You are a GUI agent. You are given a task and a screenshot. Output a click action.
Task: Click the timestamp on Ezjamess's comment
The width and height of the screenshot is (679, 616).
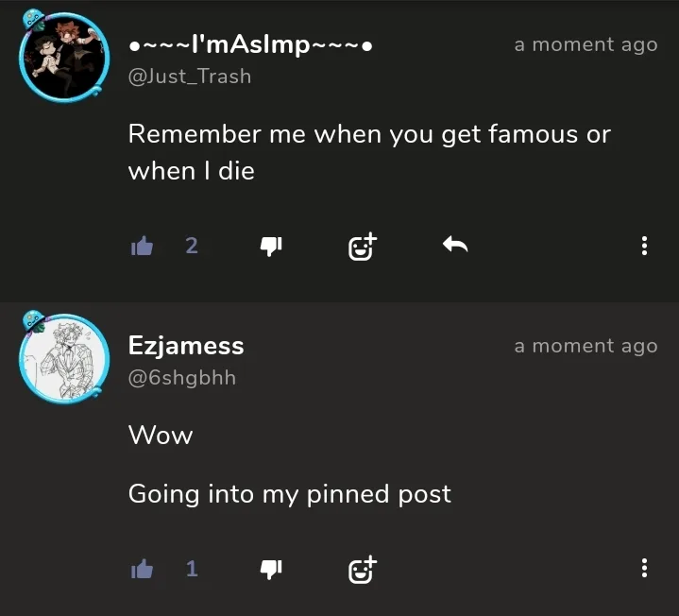coord(586,346)
